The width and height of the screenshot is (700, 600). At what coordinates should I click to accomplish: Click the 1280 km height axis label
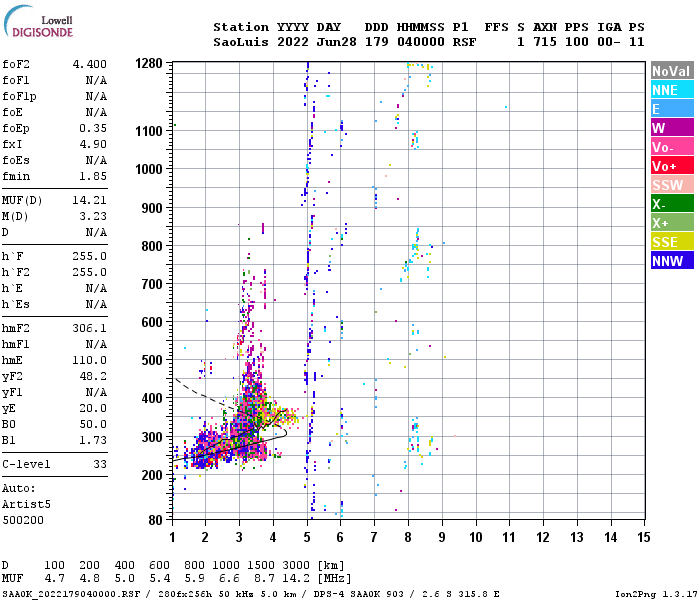click(x=149, y=63)
